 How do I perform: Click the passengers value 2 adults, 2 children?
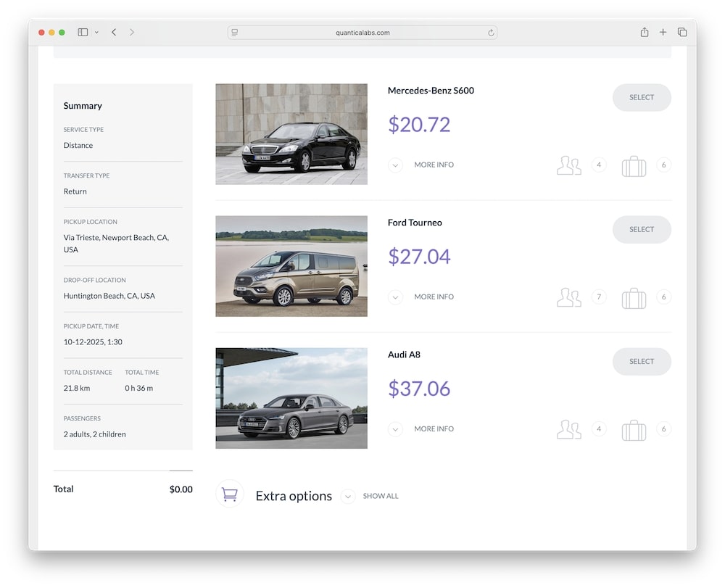pos(95,434)
